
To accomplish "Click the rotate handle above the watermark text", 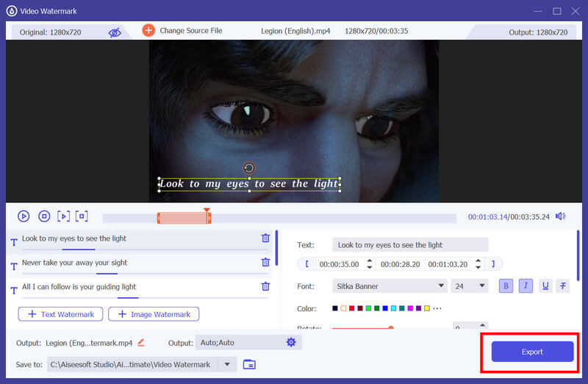I will pos(249,168).
